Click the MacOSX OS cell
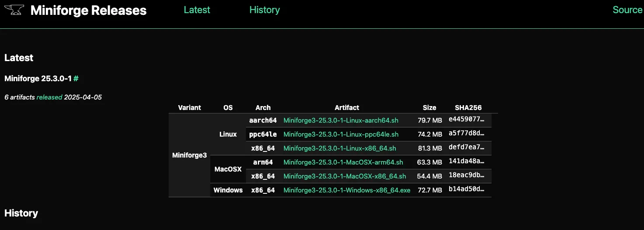644x230 pixels. 228,169
